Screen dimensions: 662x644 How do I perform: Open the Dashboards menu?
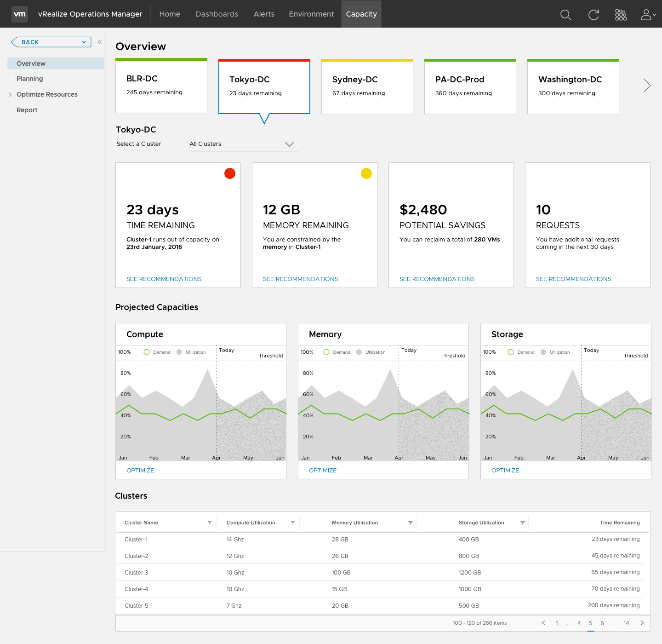(217, 14)
